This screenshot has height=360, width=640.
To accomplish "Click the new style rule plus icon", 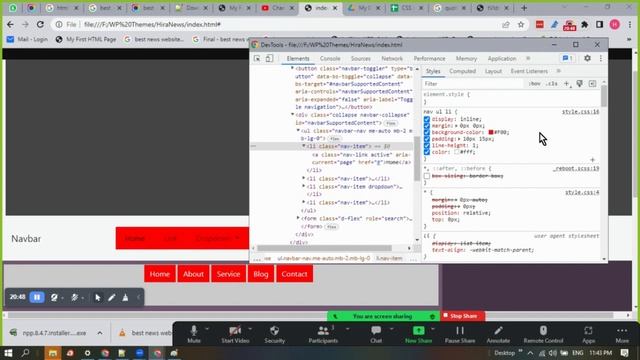I will pyautogui.click(x=567, y=84).
